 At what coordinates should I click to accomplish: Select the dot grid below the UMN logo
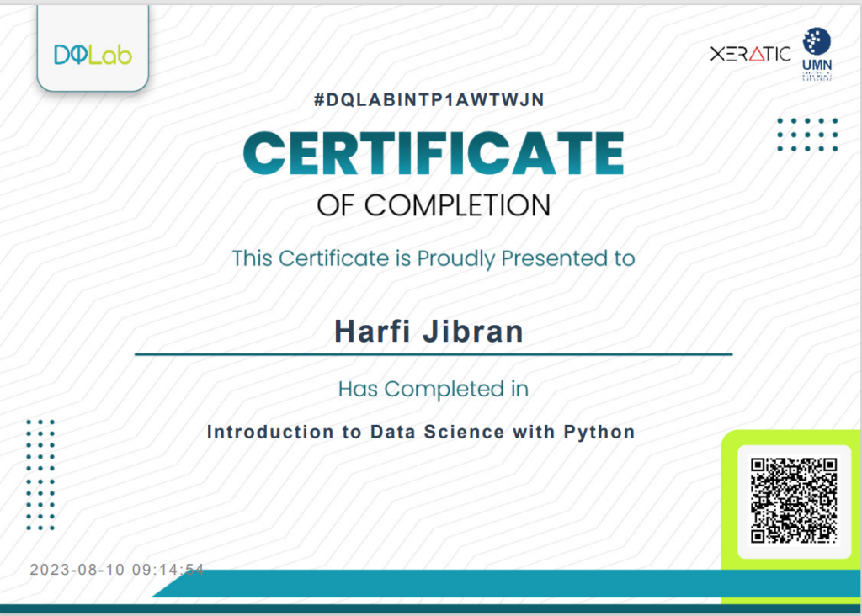(807, 135)
